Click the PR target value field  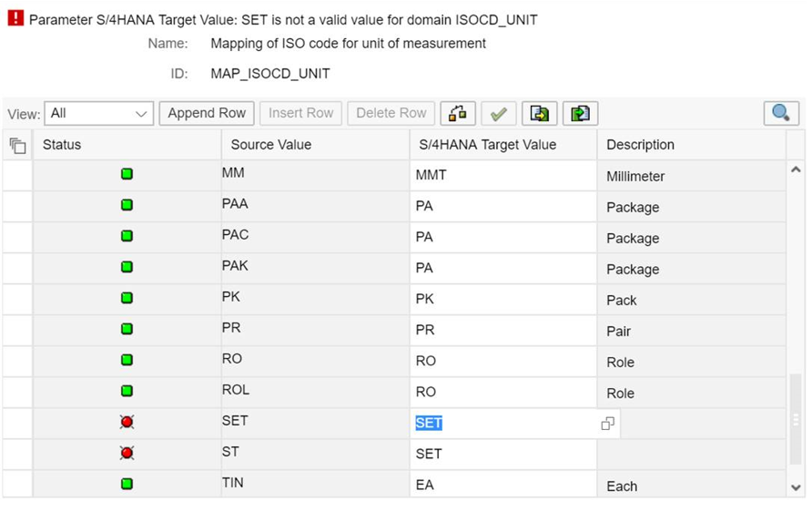503,330
